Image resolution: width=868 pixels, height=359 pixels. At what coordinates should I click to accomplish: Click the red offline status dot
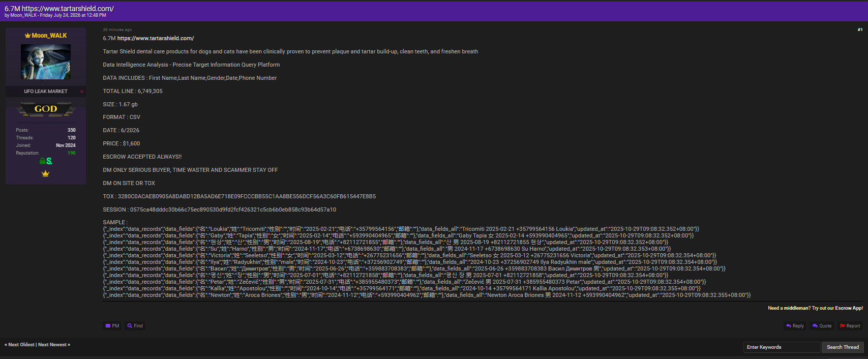pyautogui.click(x=81, y=92)
